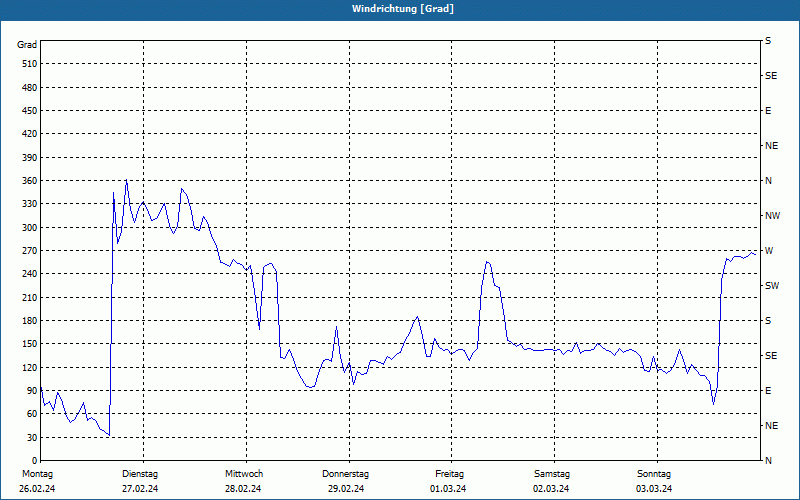Click the Sunday curve dip near 72 degrees
This screenshot has height=500, width=800.
[713, 404]
